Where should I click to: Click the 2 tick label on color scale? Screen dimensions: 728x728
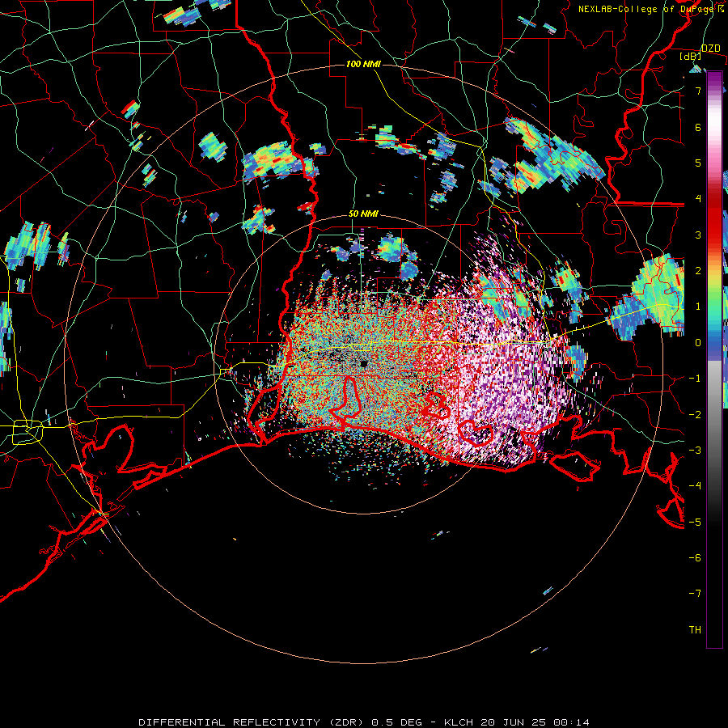[x=698, y=270]
